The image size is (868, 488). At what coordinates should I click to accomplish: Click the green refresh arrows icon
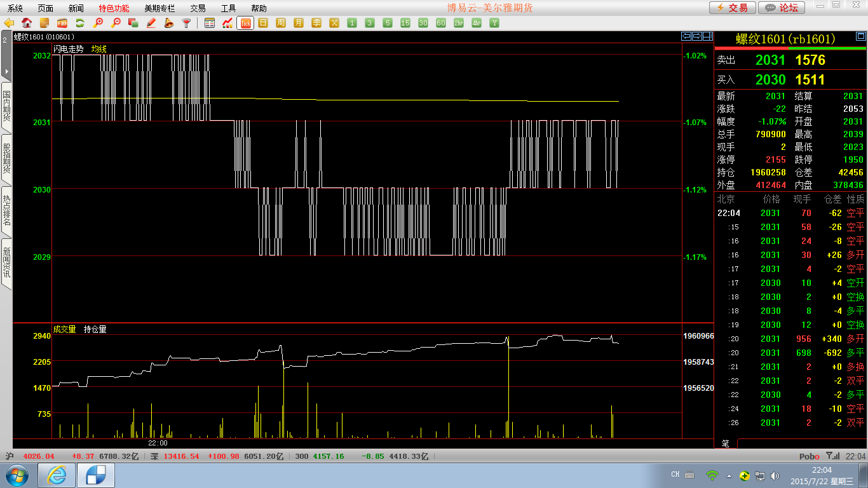point(80,23)
